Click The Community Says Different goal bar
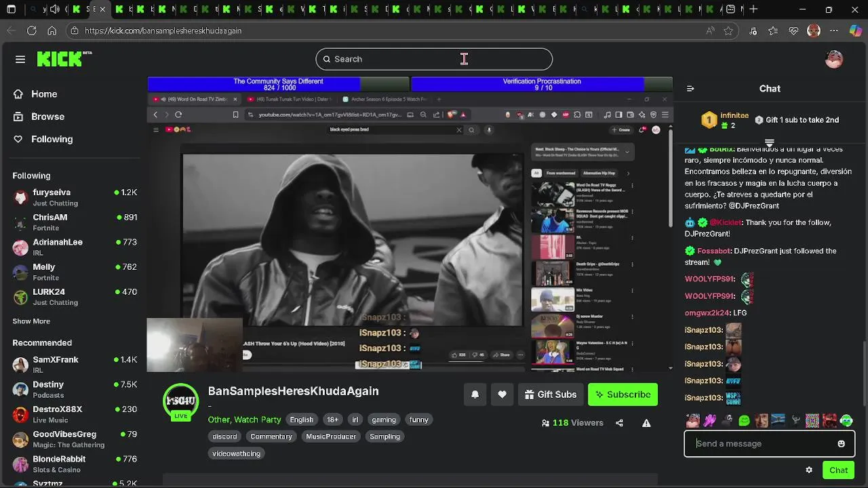Screen dimensions: 868x488 [x=278, y=84]
